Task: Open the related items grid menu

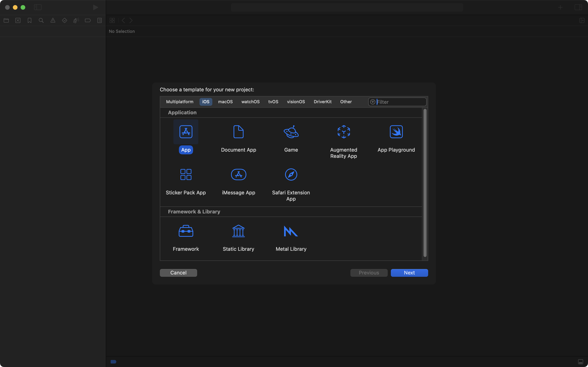Action: point(112,20)
